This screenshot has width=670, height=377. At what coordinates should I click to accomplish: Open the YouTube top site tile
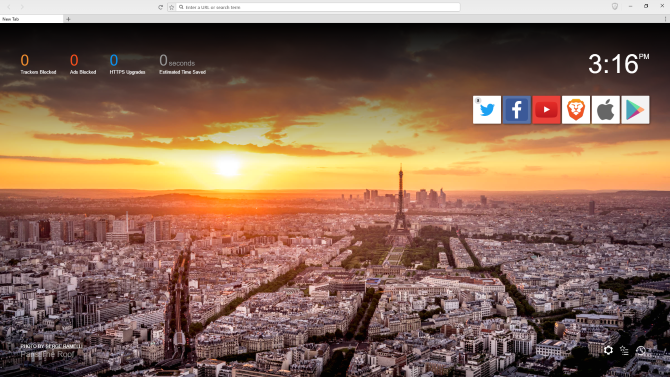click(546, 110)
